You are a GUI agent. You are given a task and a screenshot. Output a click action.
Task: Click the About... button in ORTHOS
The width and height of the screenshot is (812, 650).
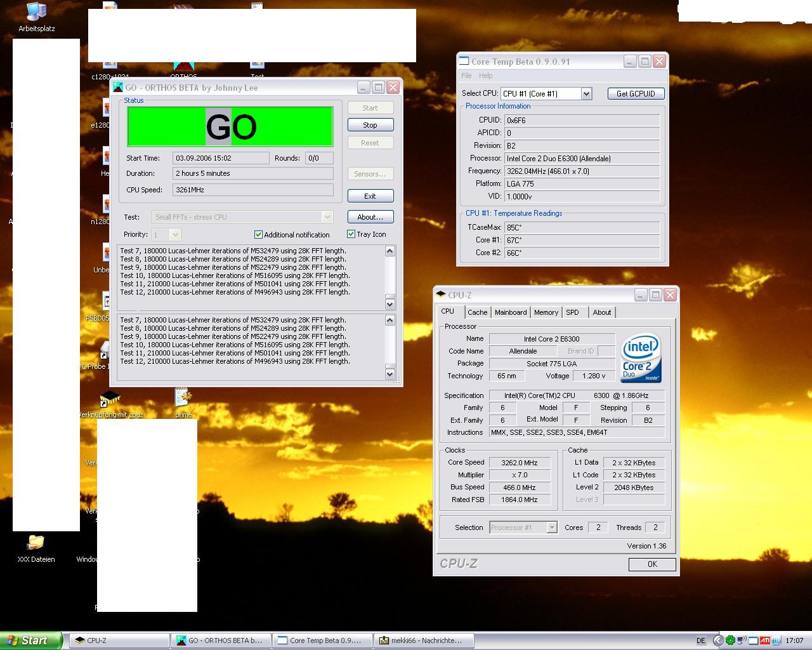370,217
